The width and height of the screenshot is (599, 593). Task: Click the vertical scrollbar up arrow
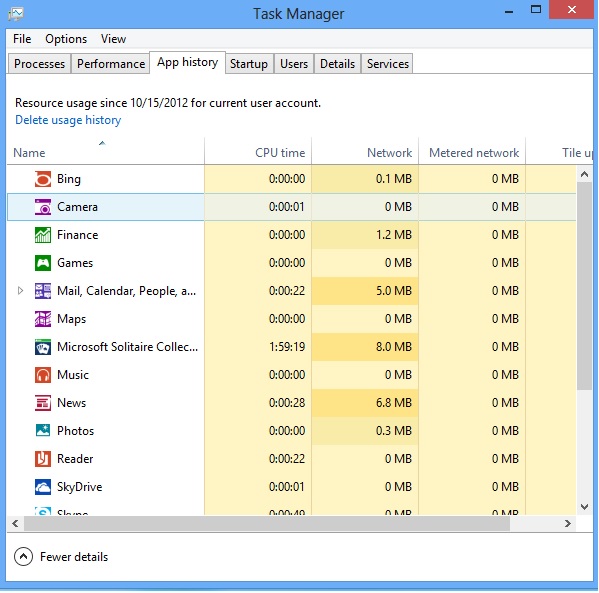click(584, 174)
